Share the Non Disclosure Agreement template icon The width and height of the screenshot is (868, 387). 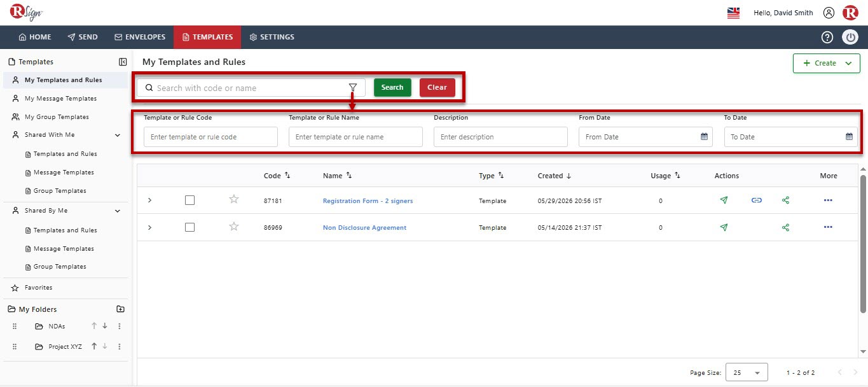(x=786, y=227)
